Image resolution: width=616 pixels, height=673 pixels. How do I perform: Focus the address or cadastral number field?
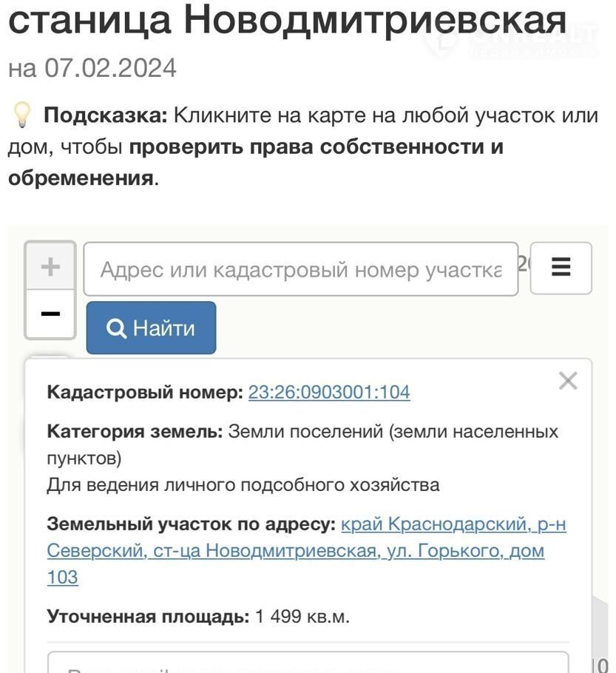pos(300,269)
